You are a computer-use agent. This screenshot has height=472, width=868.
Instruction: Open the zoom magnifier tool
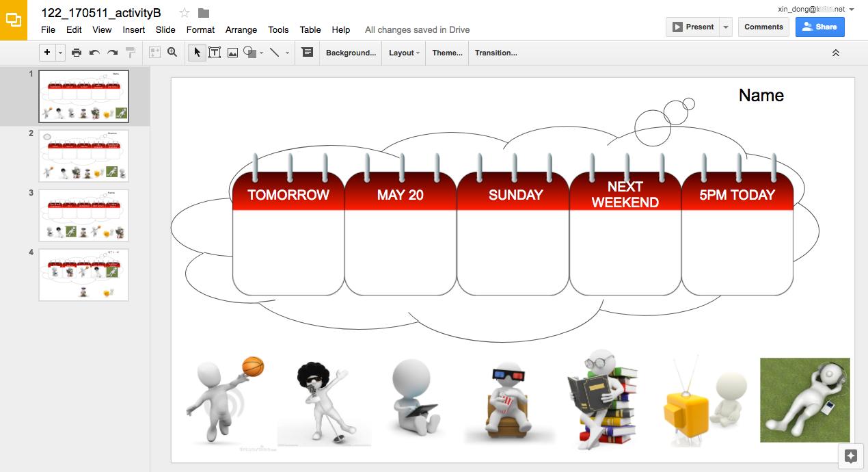tap(172, 53)
